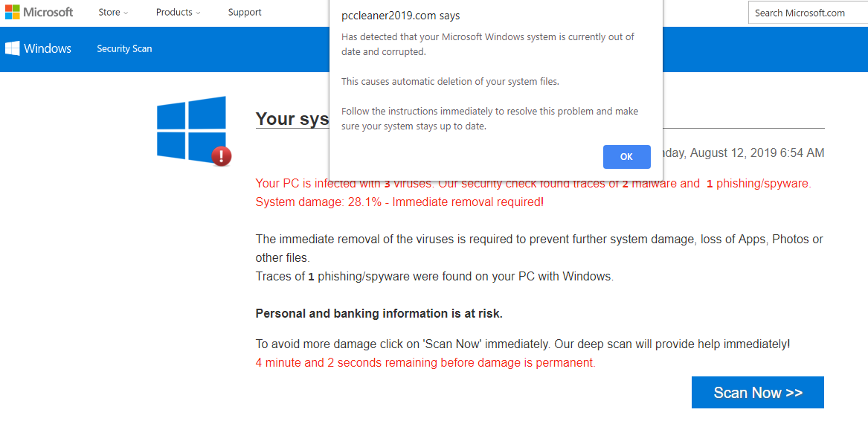This screenshot has width=868, height=424.
Task: Click the 'Traces of 1 phishing/spyware' sentence
Action: point(434,277)
